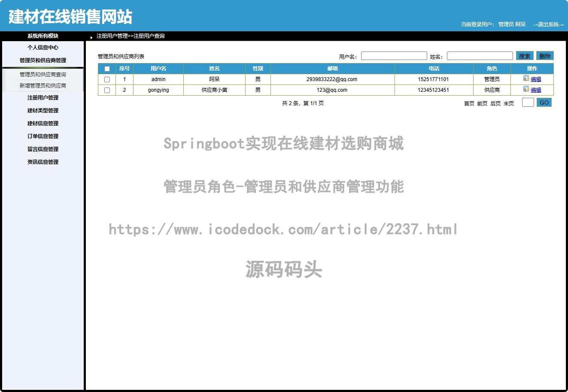
Task: Click the 操作 column header
Action: coord(532,69)
